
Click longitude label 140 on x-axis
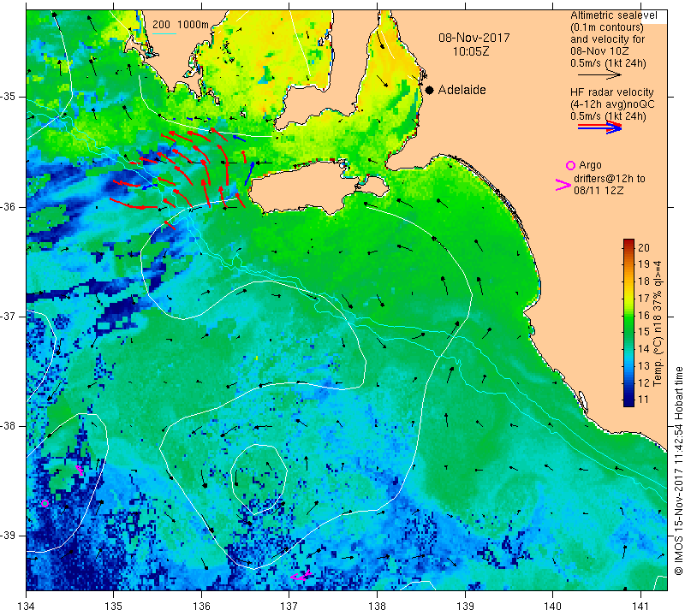coord(553,607)
